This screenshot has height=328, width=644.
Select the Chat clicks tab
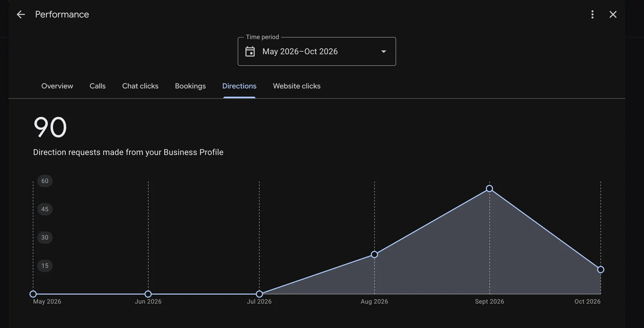coord(140,86)
